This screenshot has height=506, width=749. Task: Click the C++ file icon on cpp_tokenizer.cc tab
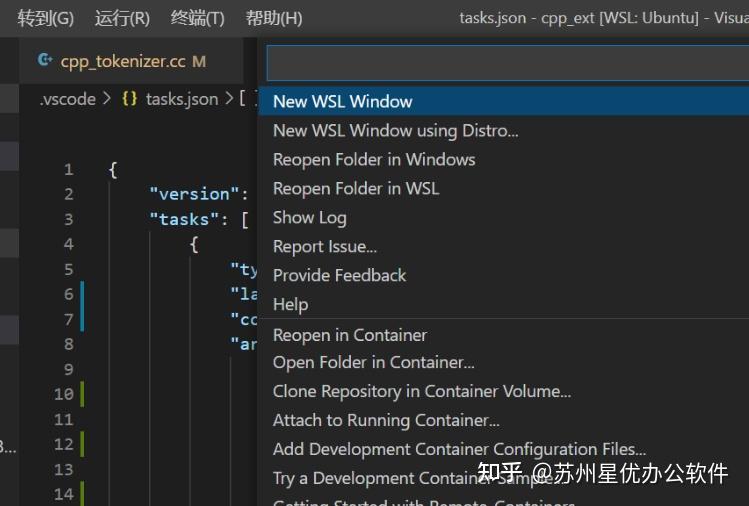tap(44, 61)
